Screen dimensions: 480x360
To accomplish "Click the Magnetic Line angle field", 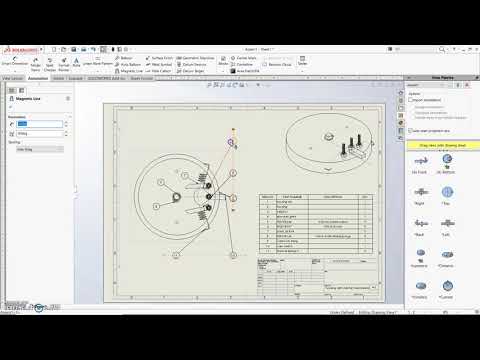I will coord(39,134).
